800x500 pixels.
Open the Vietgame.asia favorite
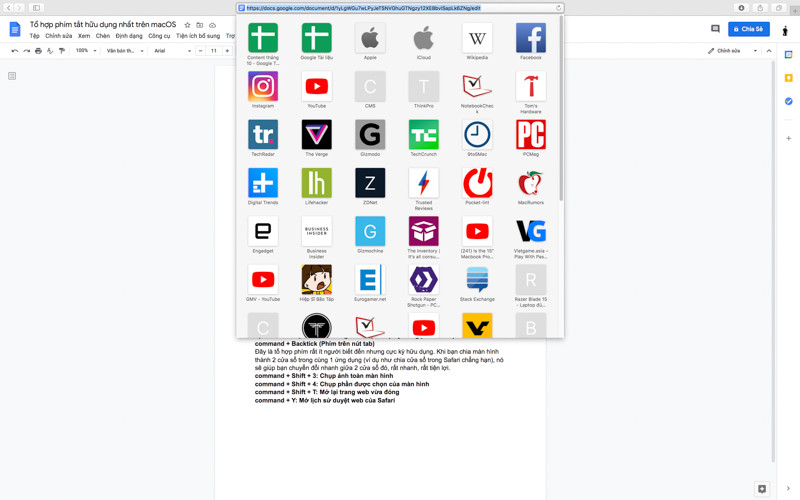(x=531, y=231)
